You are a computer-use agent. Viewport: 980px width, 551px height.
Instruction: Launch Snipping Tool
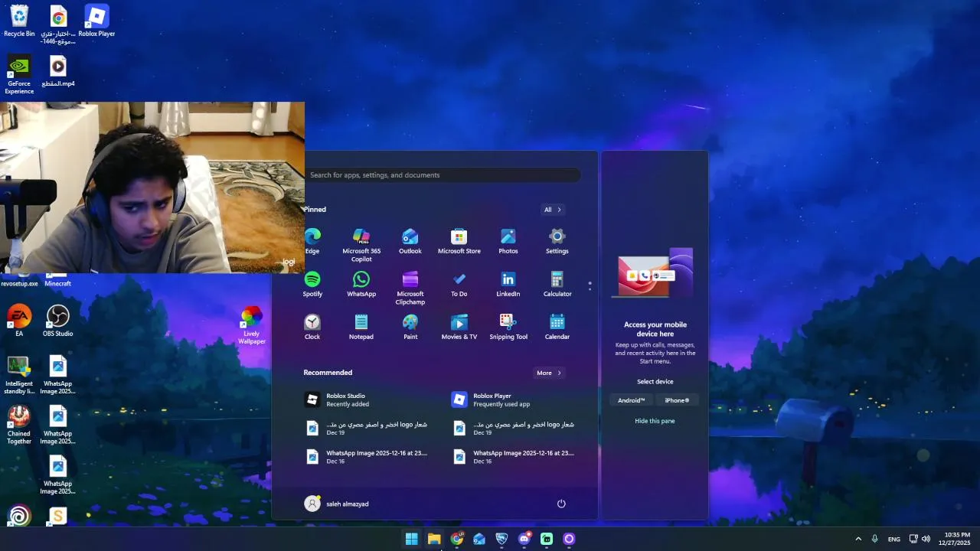pyautogui.click(x=508, y=326)
